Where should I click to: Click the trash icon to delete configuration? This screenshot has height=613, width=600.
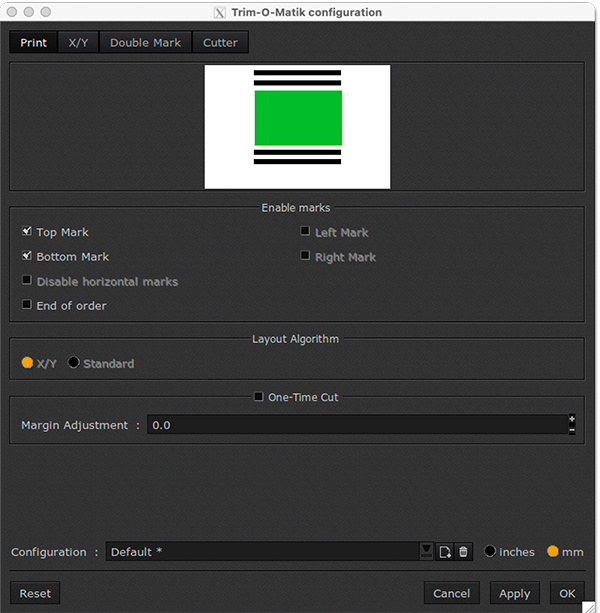point(463,552)
